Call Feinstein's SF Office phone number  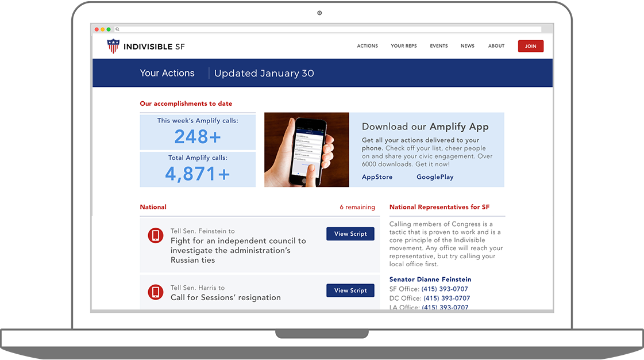(445, 289)
